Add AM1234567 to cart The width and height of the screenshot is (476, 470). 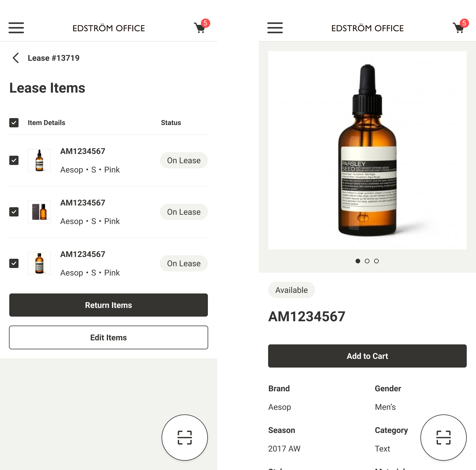pyautogui.click(x=367, y=356)
